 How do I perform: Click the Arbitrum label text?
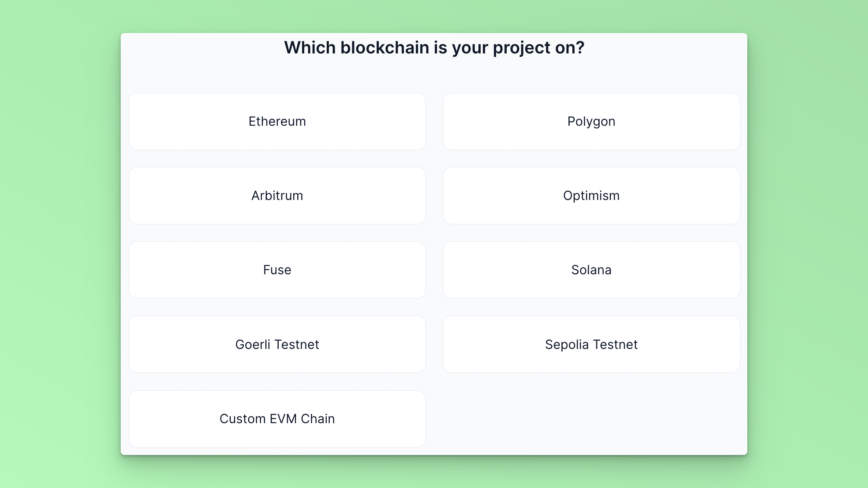(x=277, y=196)
